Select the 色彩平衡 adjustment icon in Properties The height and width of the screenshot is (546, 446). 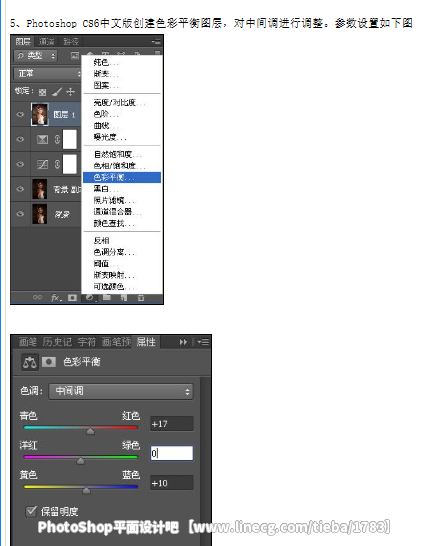(x=29, y=362)
